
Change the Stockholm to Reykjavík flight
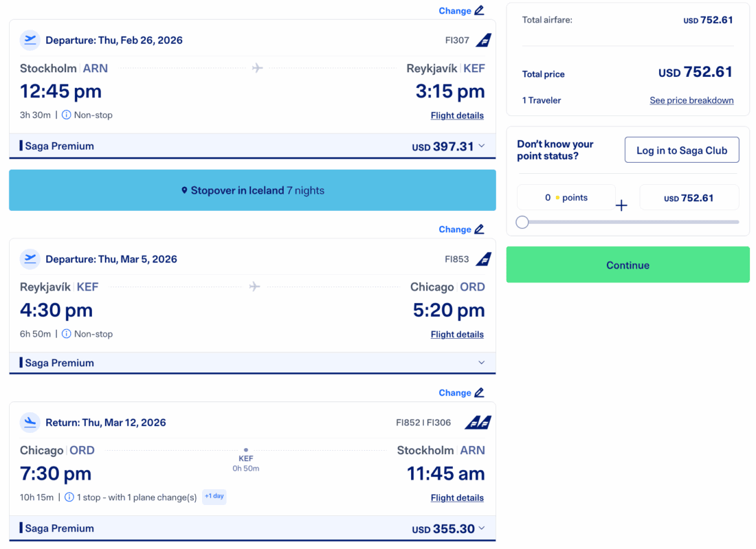tap(461, 11)
